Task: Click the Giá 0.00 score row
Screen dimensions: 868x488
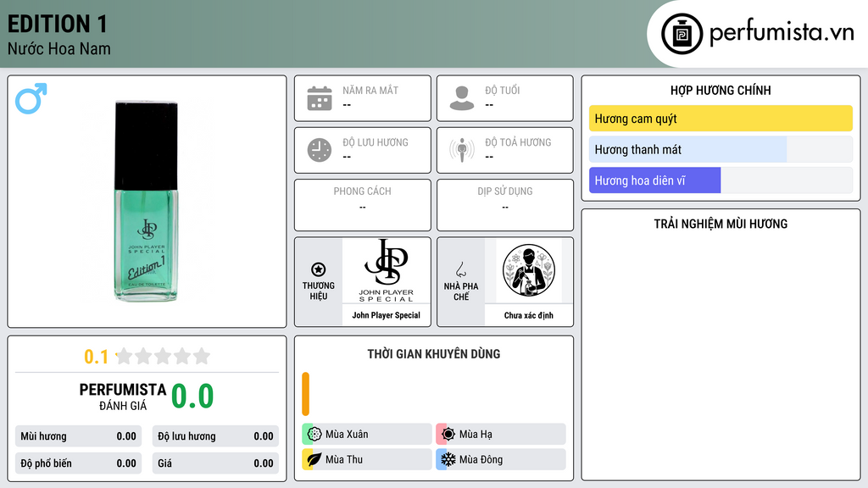Action: pos(215,463)
